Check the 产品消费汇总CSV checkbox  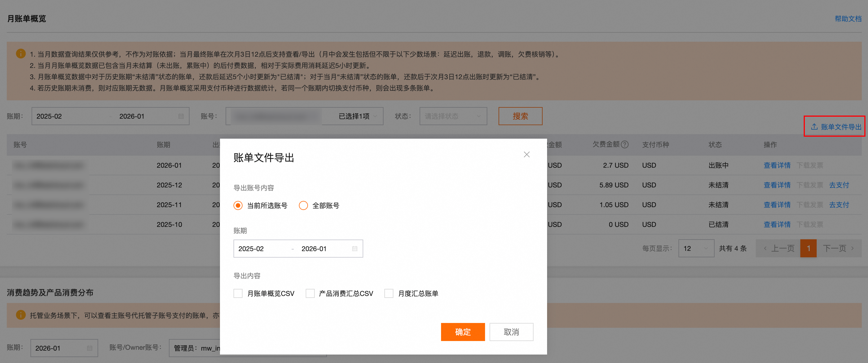tap(310, 293)
